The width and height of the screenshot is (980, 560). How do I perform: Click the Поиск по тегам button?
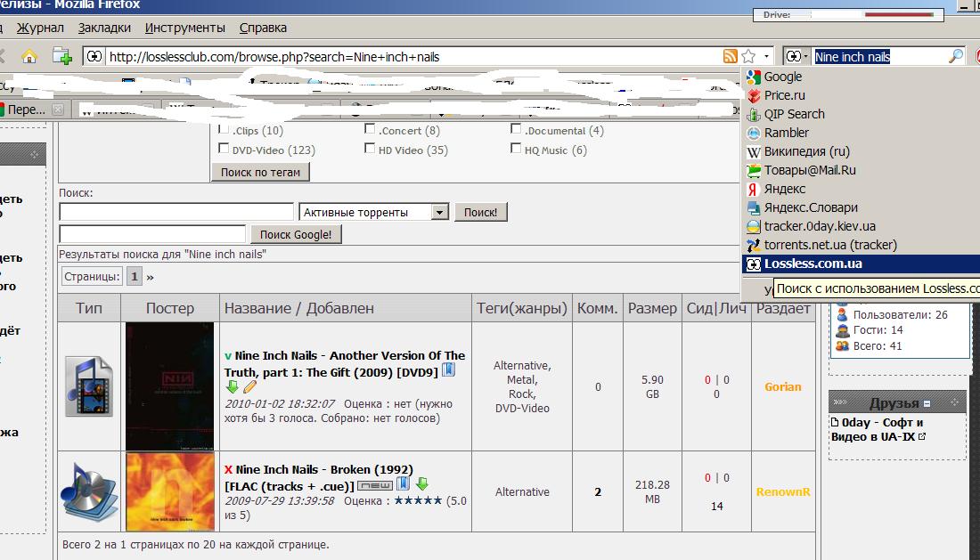pyautogui.click(x=260, y=172)
